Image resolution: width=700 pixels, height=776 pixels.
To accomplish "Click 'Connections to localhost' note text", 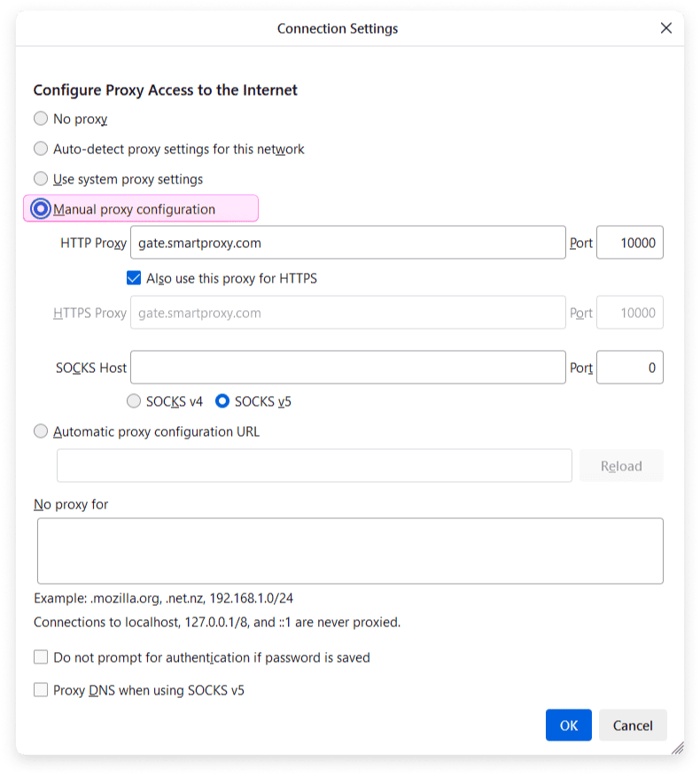I will click(217, 622).
